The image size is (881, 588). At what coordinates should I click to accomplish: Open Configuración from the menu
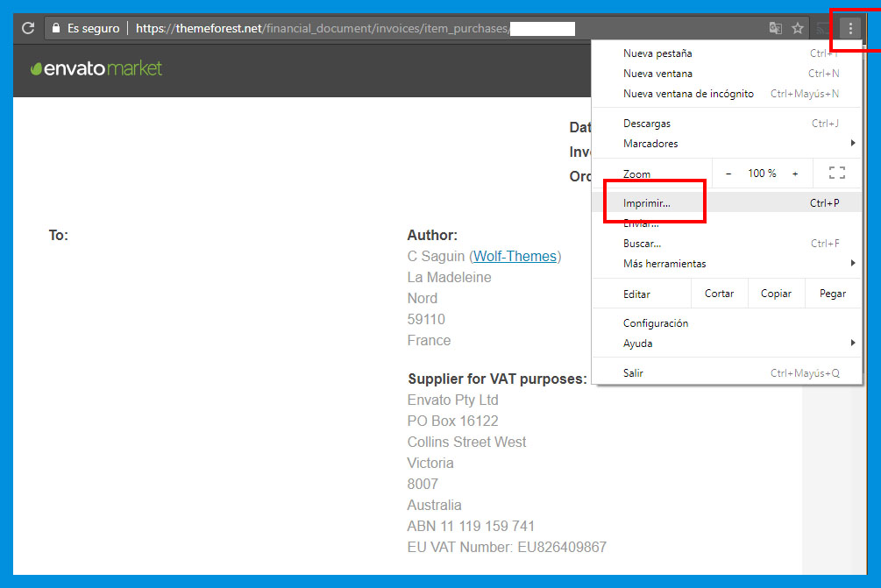[x=727, y=323]
